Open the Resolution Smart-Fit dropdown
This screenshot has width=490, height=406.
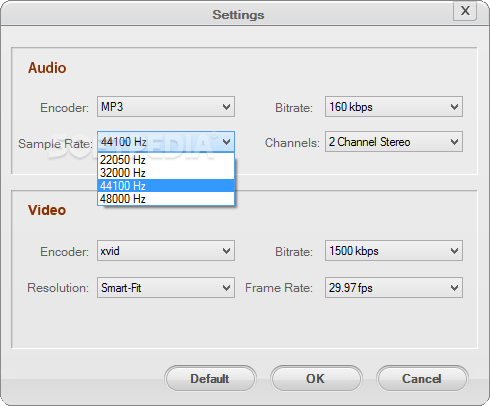point(166,287)
